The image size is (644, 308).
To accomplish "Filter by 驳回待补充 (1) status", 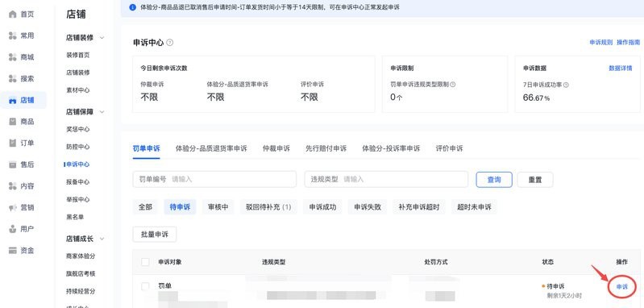I will (x=268, y=207).
